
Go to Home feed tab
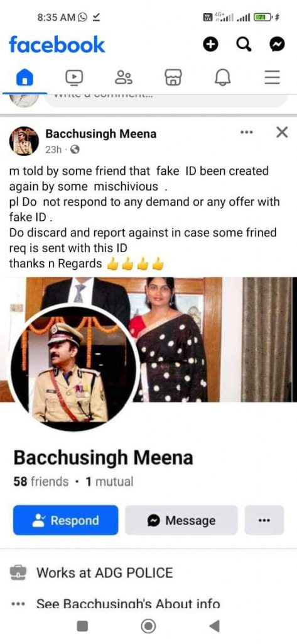point(24,77)
